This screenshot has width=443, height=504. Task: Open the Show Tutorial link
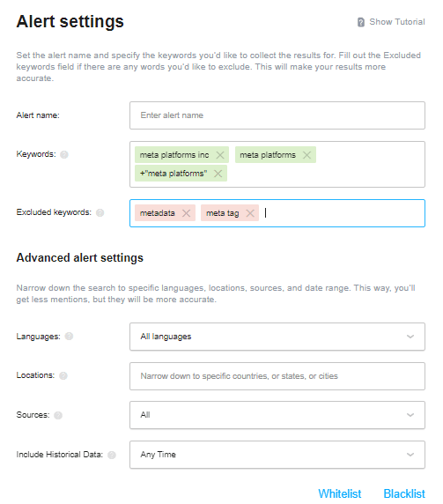pyautogui.click(x=397, y=22)
